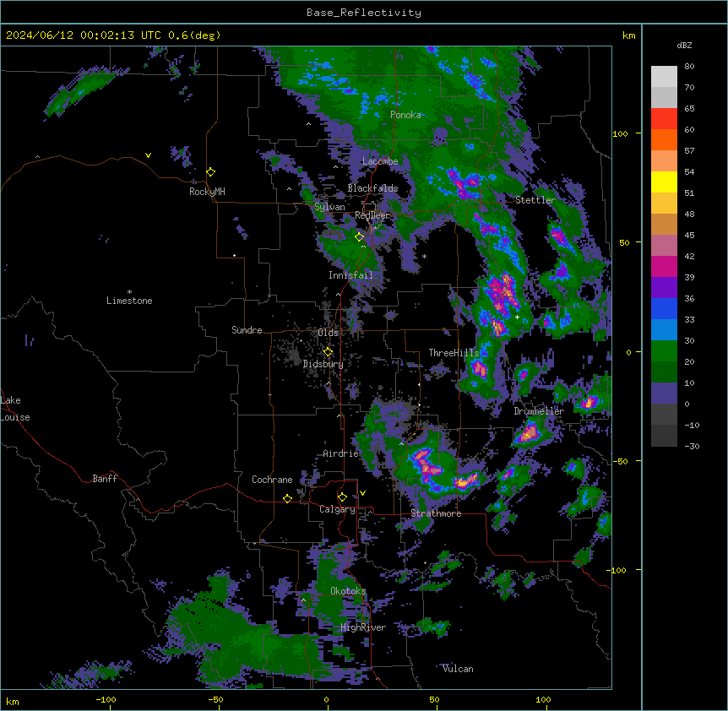Click the yellow v marker northwest of RockyMH
Image resolution: width=728 pixels, height=711 pixels.
[x=148, y=155]
